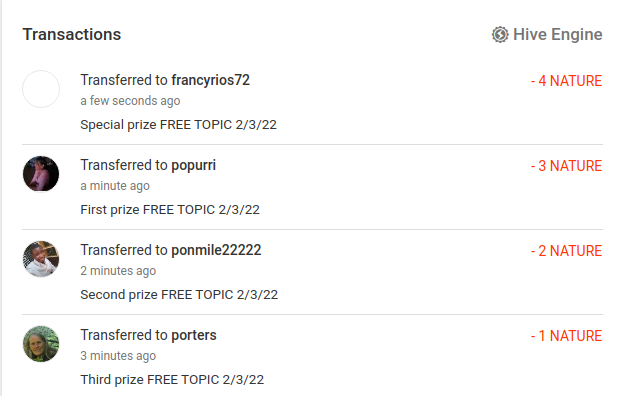Visit ponmile22222 username link
This screenshot has width=622, height=396.
tap(216, 250)
